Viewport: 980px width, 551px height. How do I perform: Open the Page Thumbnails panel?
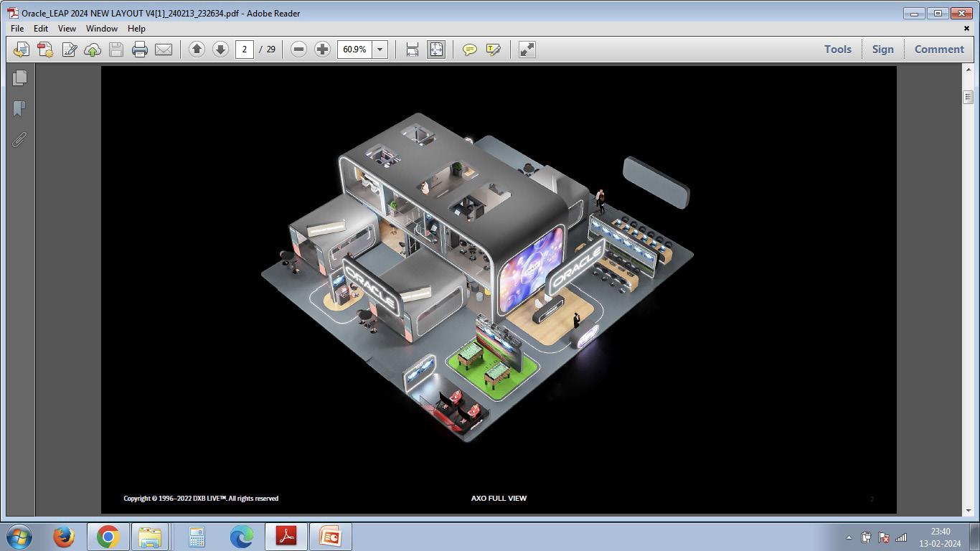click(x=19, y=77)
